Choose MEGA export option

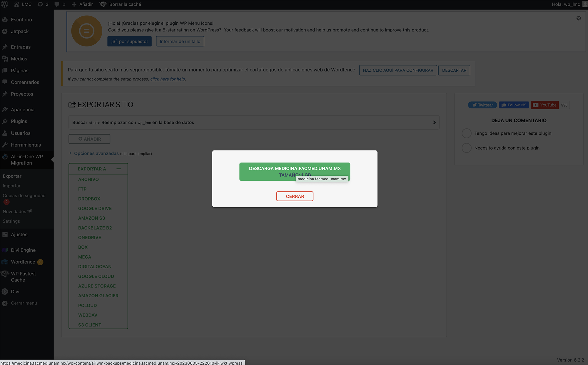click(85, 257)
